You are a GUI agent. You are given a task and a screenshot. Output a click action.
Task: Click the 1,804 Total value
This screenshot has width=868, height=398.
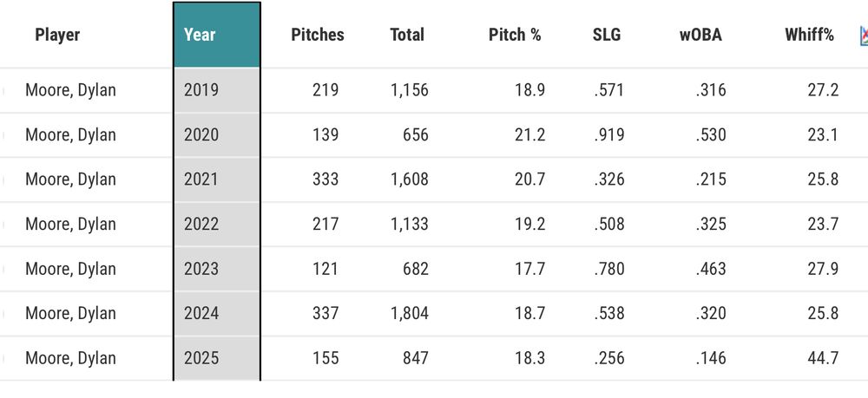coord(410,313)
